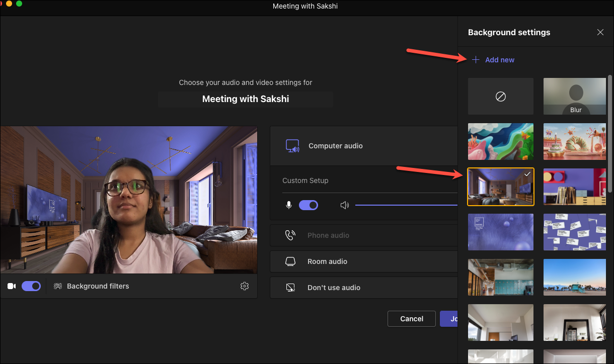
Task: Cancel joining the meeting
Action: pyautogui.click(x=412, y=319)
